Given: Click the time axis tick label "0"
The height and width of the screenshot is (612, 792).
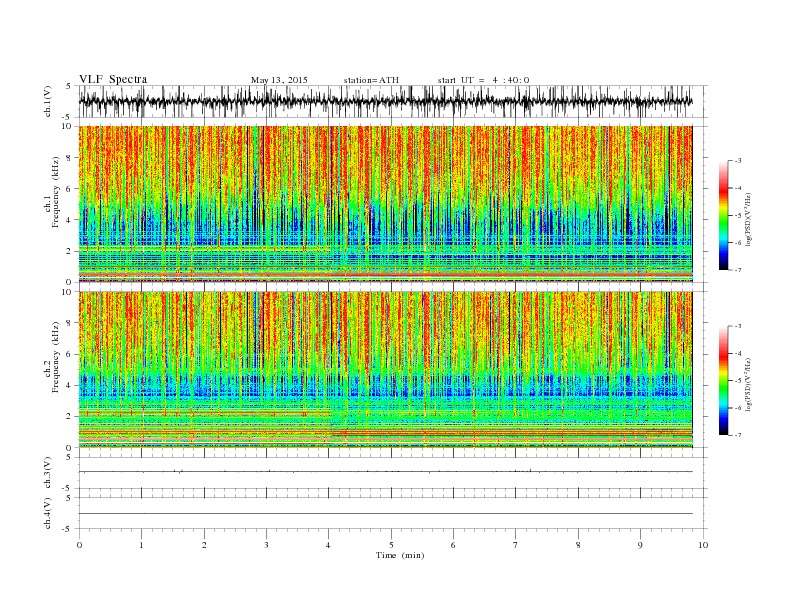Looking at the screenshot, I should click(x=79, y=545).
